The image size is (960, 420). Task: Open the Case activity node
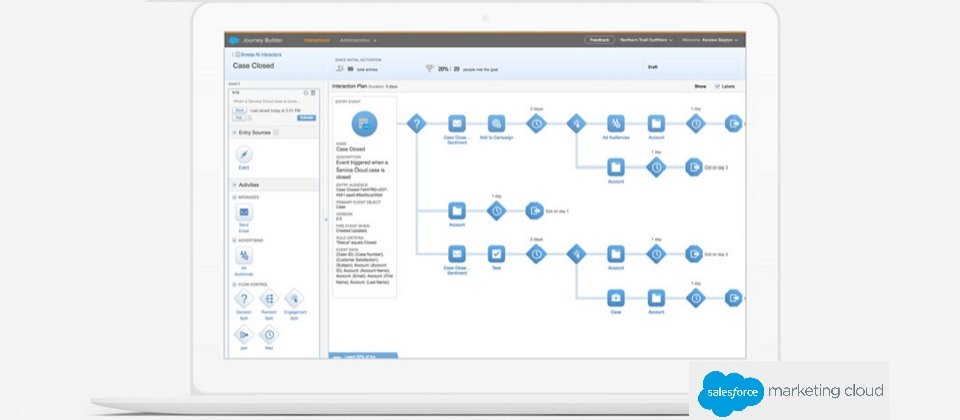(616, 298)
